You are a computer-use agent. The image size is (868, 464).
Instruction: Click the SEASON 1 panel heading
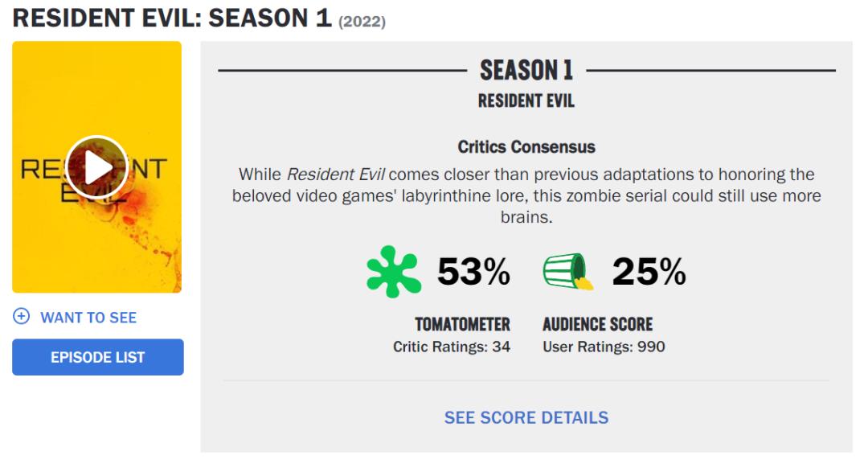pos(526,71)
